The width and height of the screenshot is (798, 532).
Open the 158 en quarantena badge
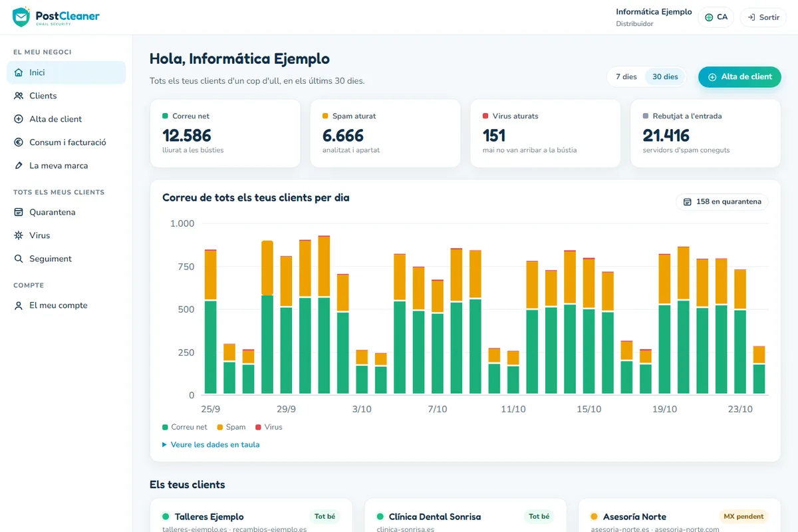(x=722, y=201)
